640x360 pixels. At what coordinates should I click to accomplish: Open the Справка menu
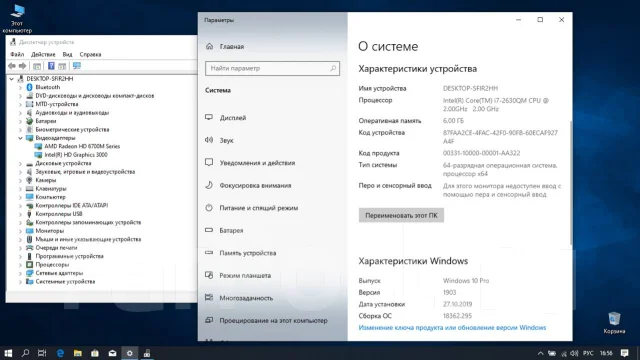pos(90,54)
